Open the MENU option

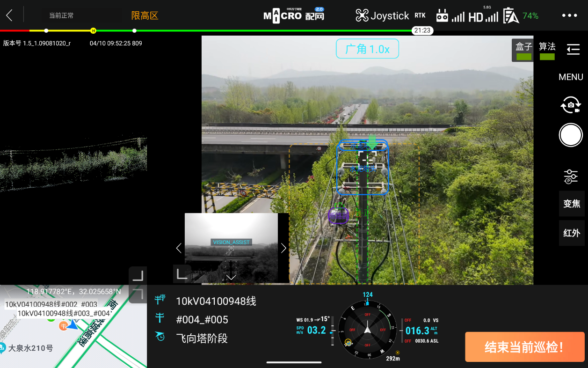(571, 77)
